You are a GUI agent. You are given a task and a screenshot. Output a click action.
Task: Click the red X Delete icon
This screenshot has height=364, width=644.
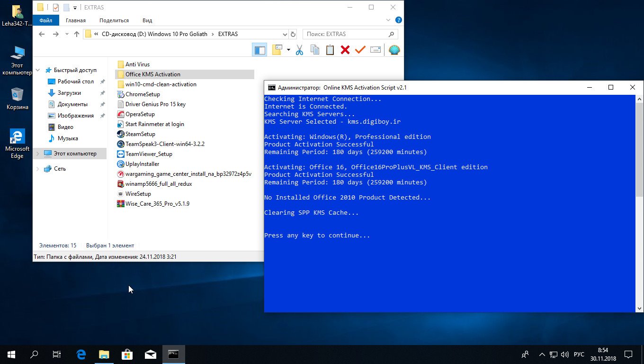click(345, 50)
